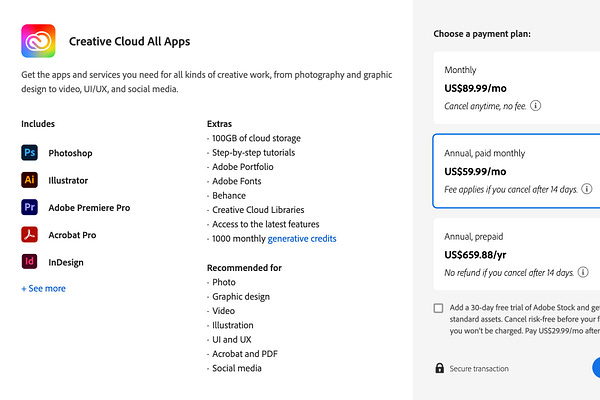The image size is (600, 400).
Task: Click the Premiere Pro Pr icon
Action: (29, 207)
